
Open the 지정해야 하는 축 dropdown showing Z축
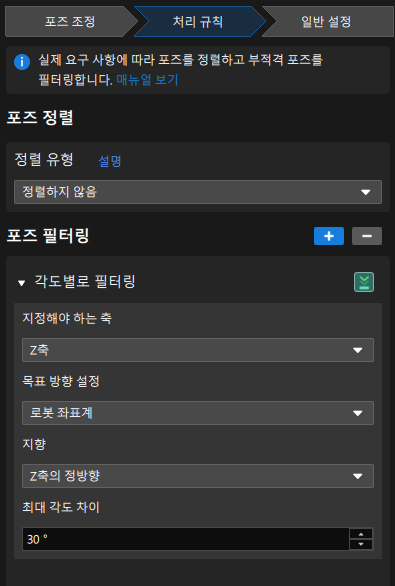pos(198,350)
